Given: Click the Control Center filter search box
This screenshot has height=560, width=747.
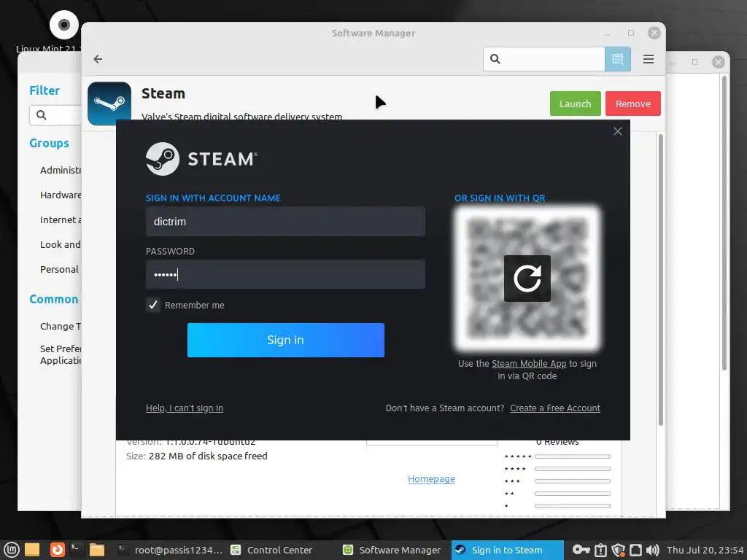Looking at the screenshot, I should pyautogui.click(x=55, y=115).
